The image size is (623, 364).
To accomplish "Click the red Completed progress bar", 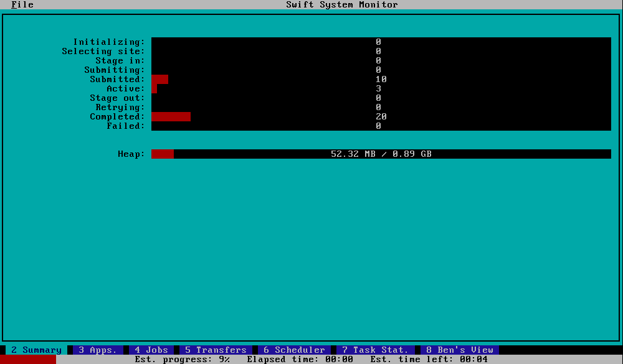I will click(171, 117).
